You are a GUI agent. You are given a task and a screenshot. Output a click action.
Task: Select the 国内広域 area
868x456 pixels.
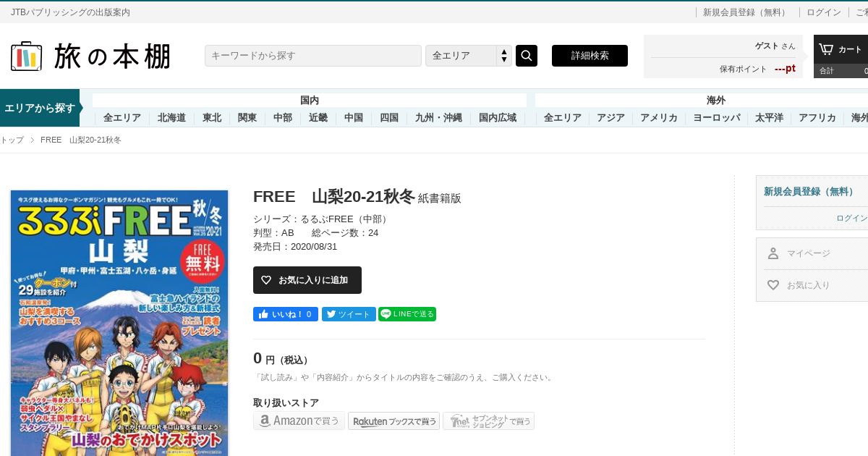point(498,118)
